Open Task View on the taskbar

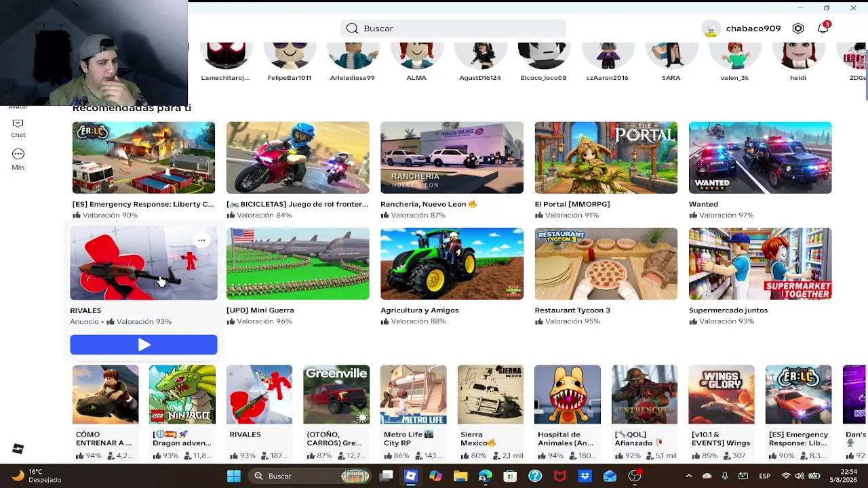pos(387,476)
